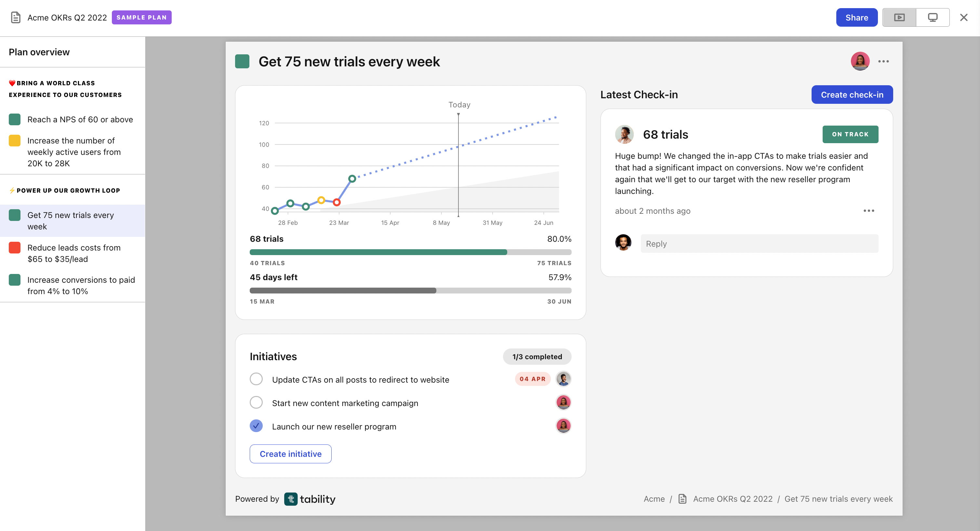Screen dimensions: 980x531
Task: Click the document icon beside Acme OKRs title
Action: pos(16,18)
